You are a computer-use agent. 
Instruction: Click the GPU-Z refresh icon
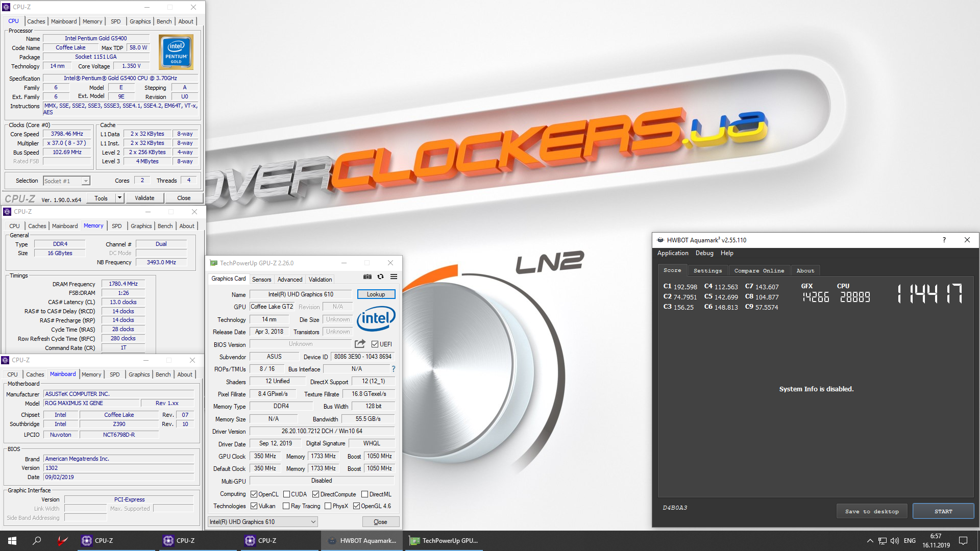coord(380,277)
